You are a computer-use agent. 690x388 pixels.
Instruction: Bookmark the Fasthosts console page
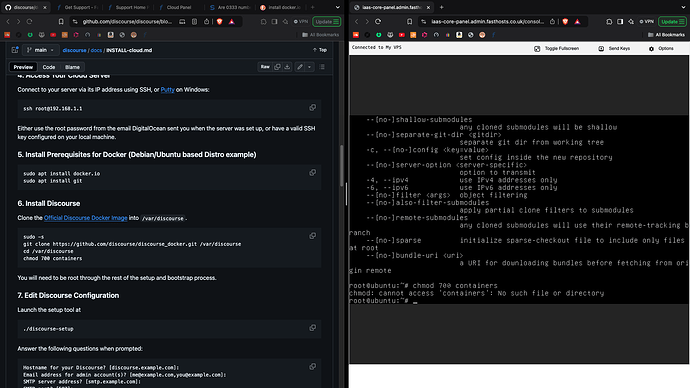point(410,22)
